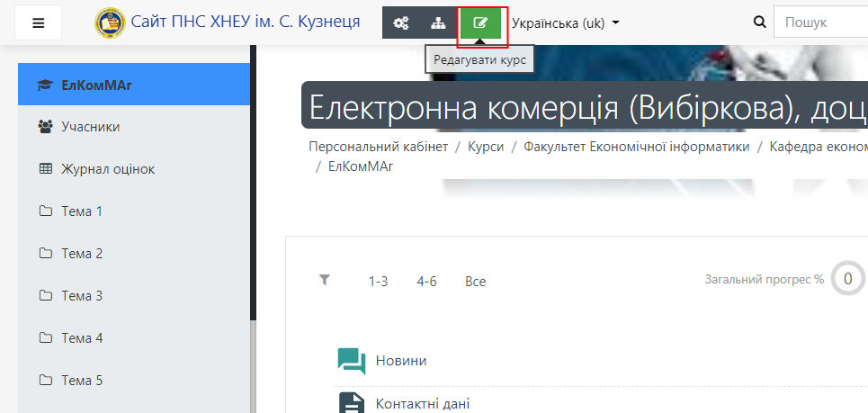Select the Все filter tab
This screenshot has width=868, height=413.
click(476, 282)
